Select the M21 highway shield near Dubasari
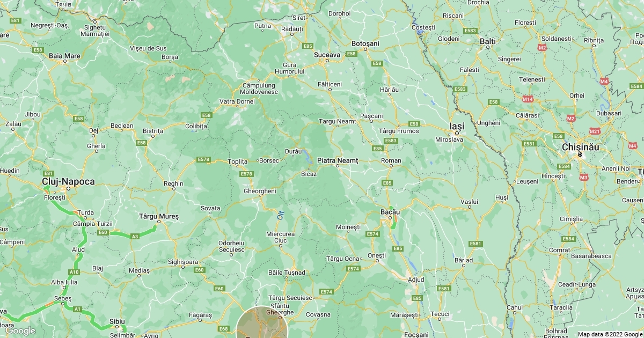This screenshot has height=338, width=644. point(594,131)
